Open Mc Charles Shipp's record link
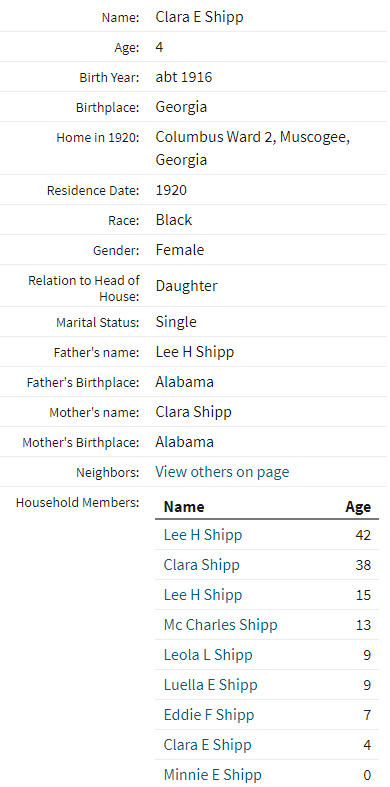The height and width of the screenshot is (787, 390). (220, 625)
